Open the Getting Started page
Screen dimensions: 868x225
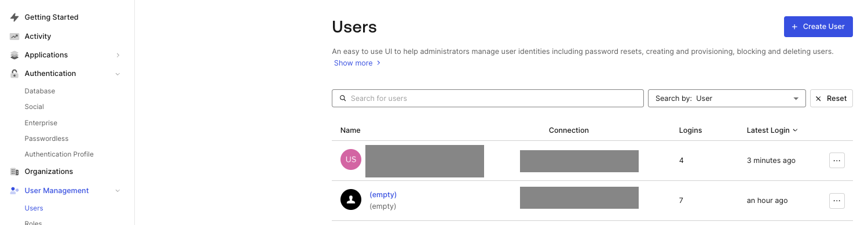(x=52, y=17)
